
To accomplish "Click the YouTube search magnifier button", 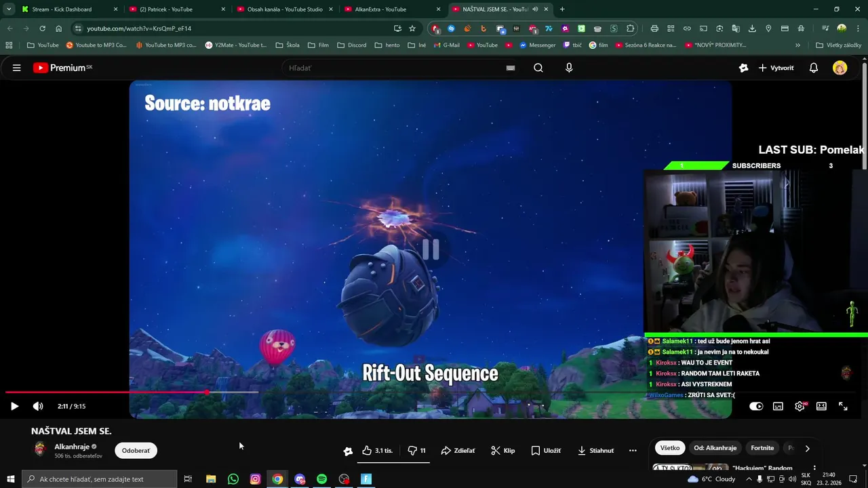I will pos(538,68).
